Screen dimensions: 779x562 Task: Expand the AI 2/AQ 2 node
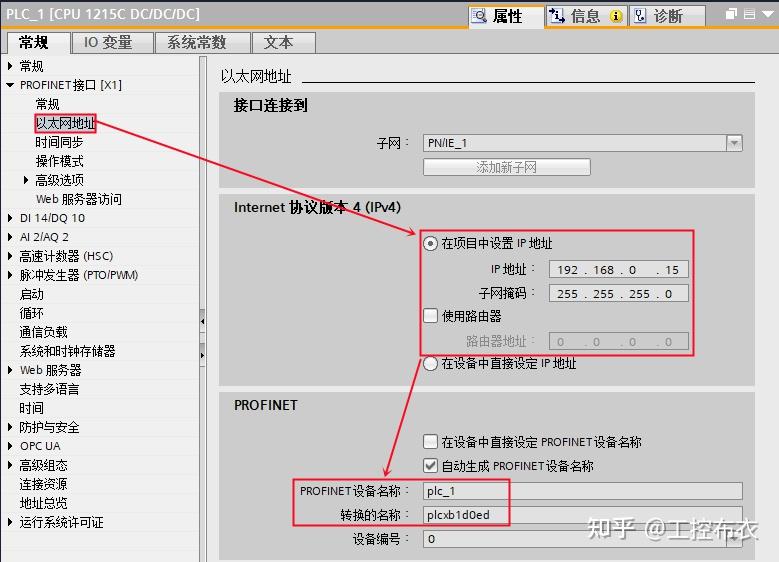tap(10, 237)
